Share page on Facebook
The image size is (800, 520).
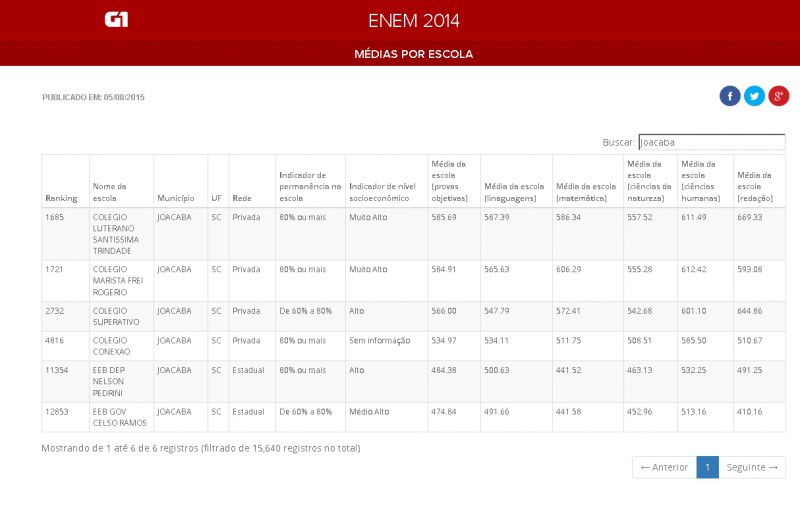click(x=730, y=96)
